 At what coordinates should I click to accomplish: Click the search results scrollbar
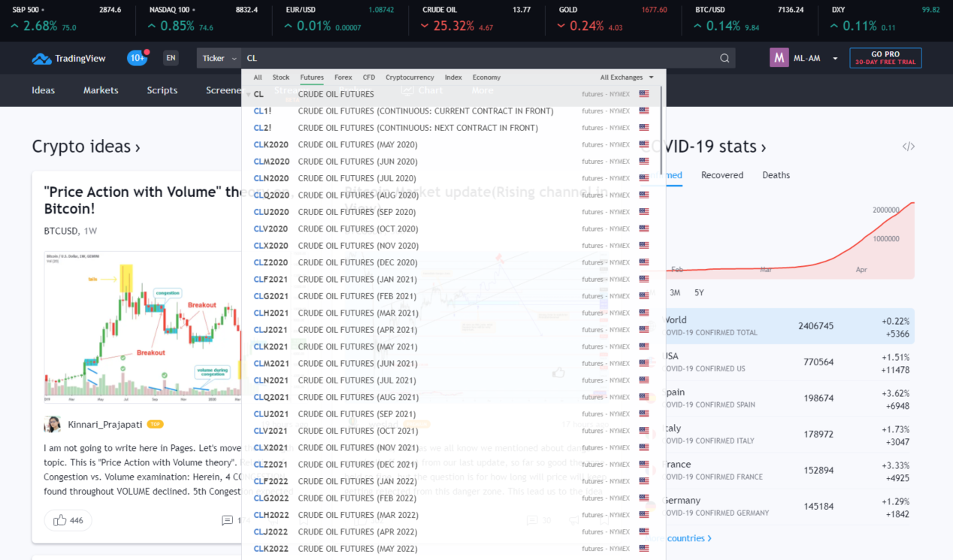tap(661, 131)
